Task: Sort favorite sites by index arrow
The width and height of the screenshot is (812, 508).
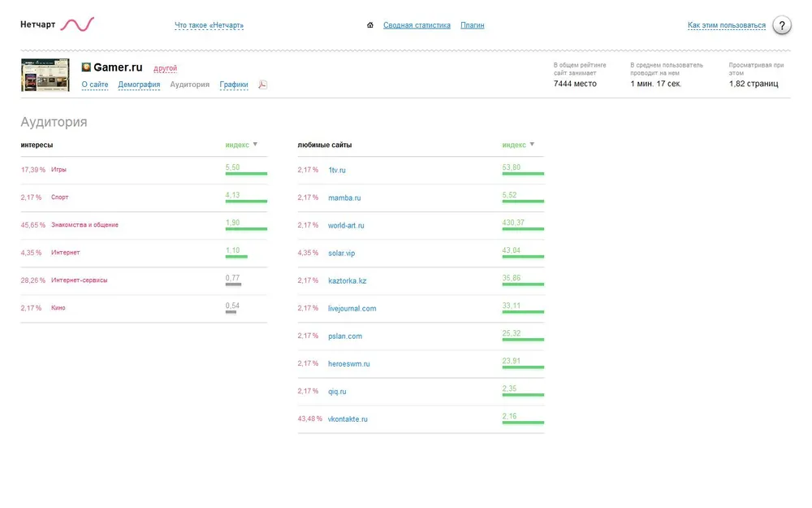Action: click(532, 145)
